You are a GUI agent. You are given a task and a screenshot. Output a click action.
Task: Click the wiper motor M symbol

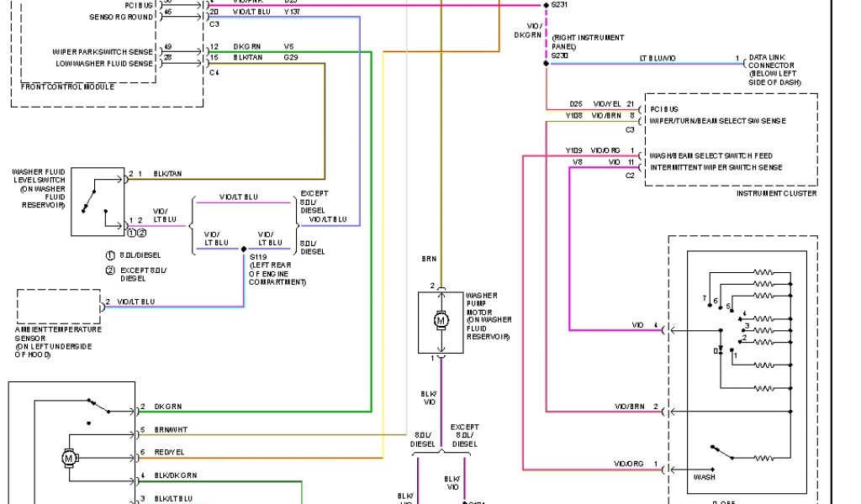(68, 458)
